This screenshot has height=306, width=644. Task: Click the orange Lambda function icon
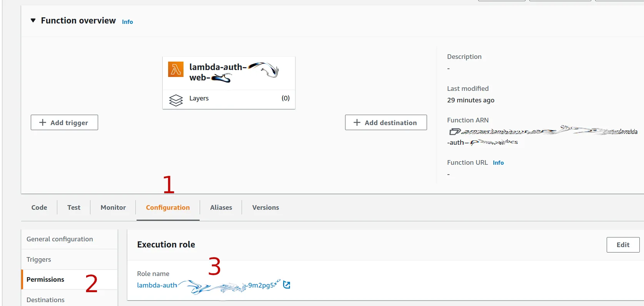[x=176, y=70]
